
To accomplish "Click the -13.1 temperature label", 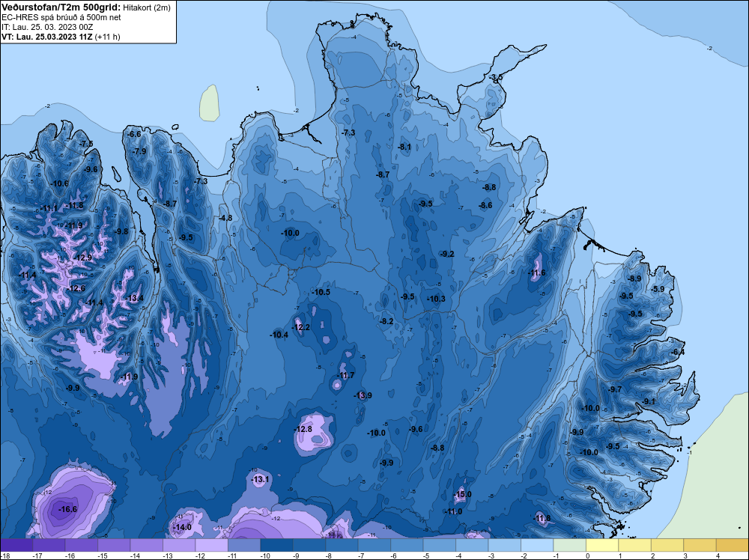I will [261, 479].
